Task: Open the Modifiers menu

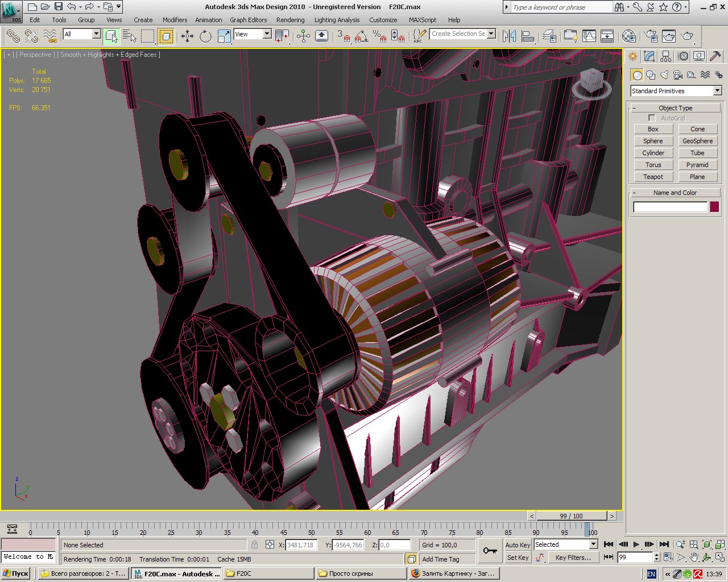Action: [x=175, y=20]
